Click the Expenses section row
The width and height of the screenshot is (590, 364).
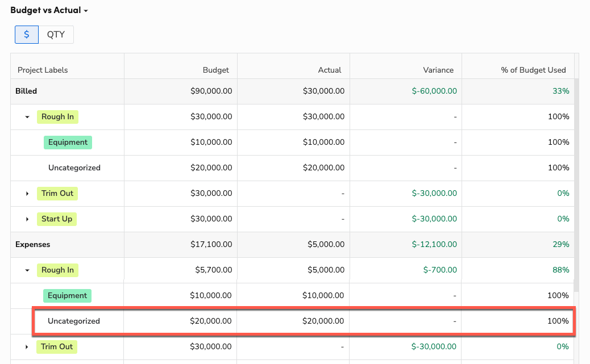point(292,244)
